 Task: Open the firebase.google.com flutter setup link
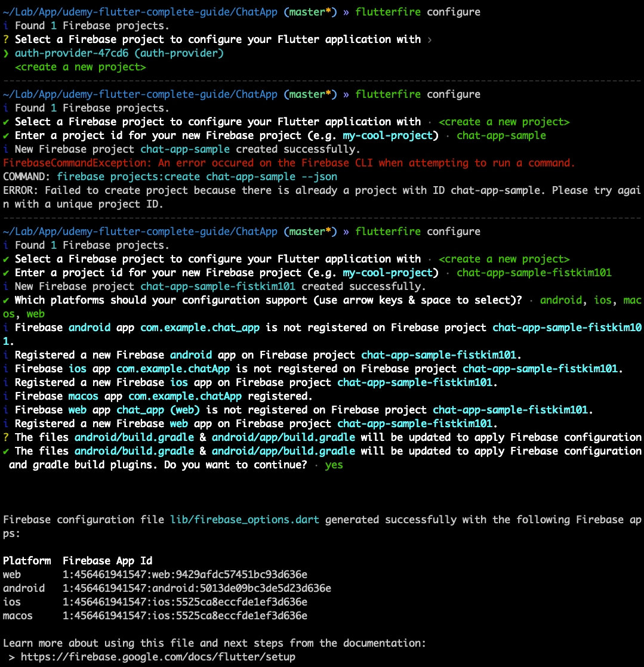[155, 657]
